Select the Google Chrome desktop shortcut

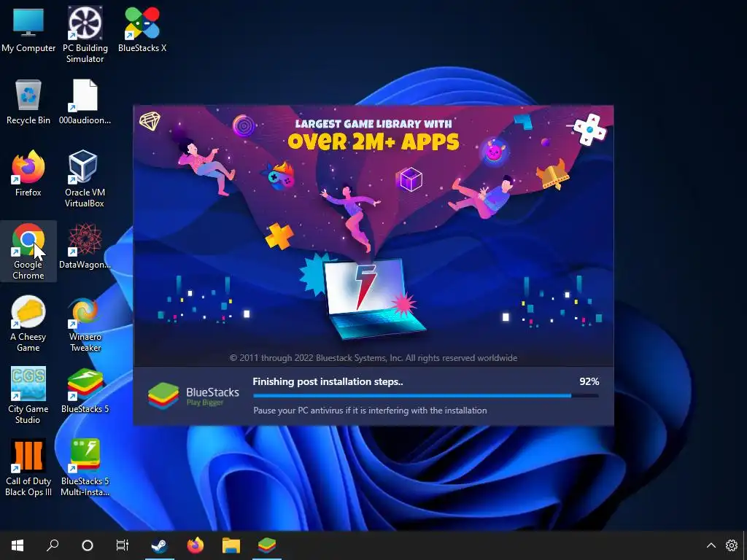point(28,252)
